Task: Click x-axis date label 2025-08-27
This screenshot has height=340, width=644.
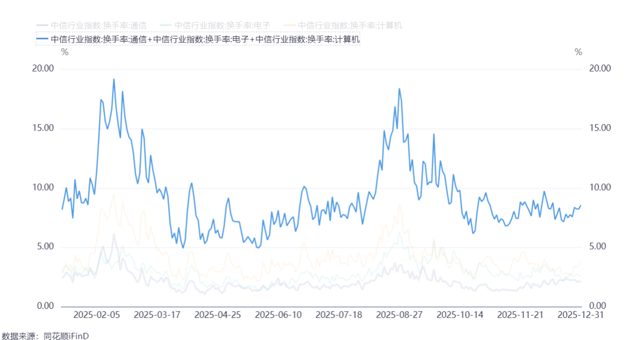Action: [399, 315]
